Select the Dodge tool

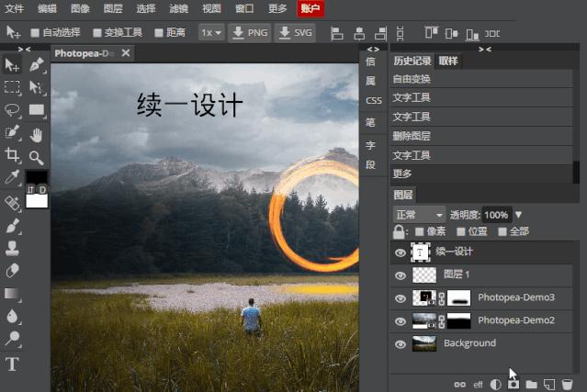12,339
